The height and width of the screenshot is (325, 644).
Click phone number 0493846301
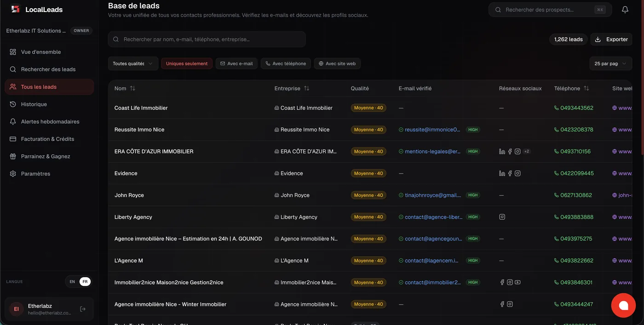576,282
